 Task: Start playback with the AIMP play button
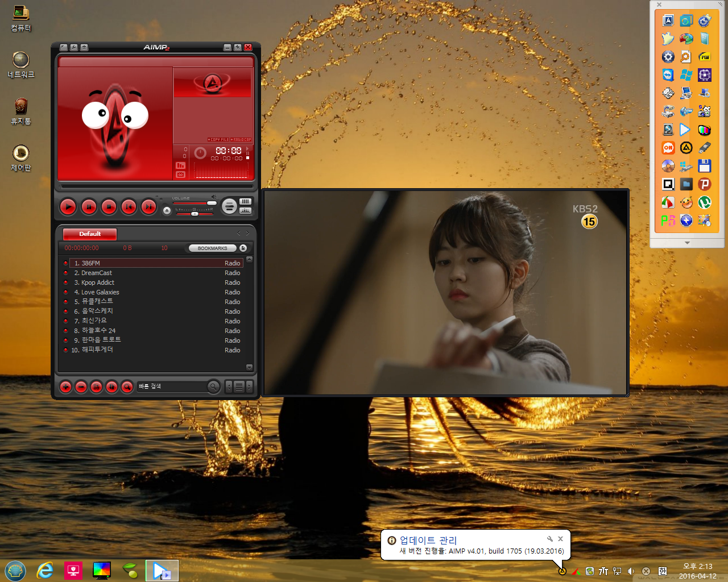[68, 207]
